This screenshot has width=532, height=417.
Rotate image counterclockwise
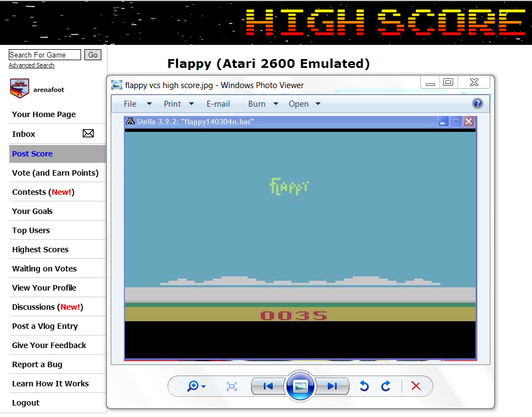[x=364, y=386]
